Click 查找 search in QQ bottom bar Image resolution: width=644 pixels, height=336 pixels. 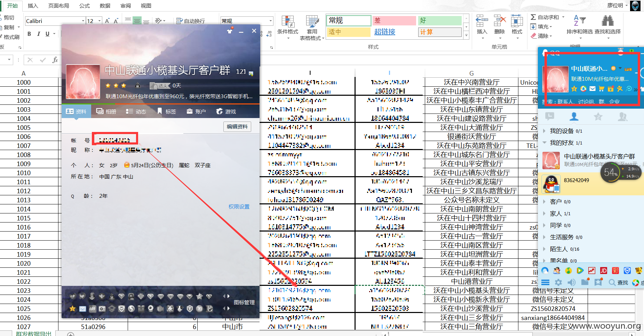(619, 283)
